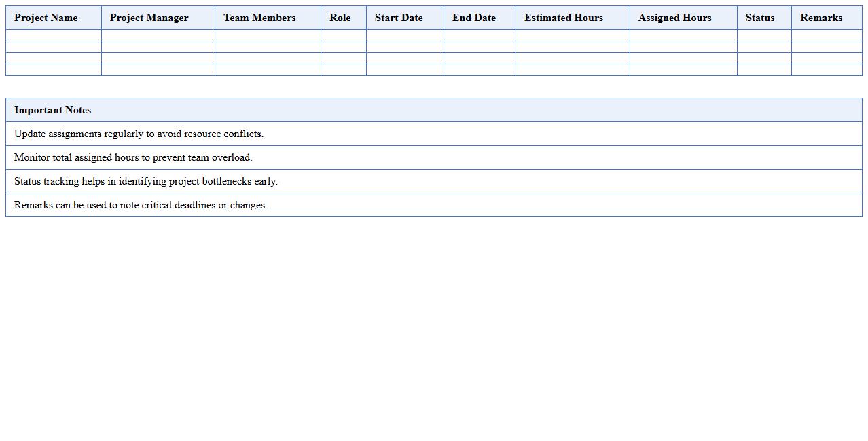Viewport: 868px width, 441px height.
Task: Click the note about monitoring total assigned hours
Action: click(133, 157)
